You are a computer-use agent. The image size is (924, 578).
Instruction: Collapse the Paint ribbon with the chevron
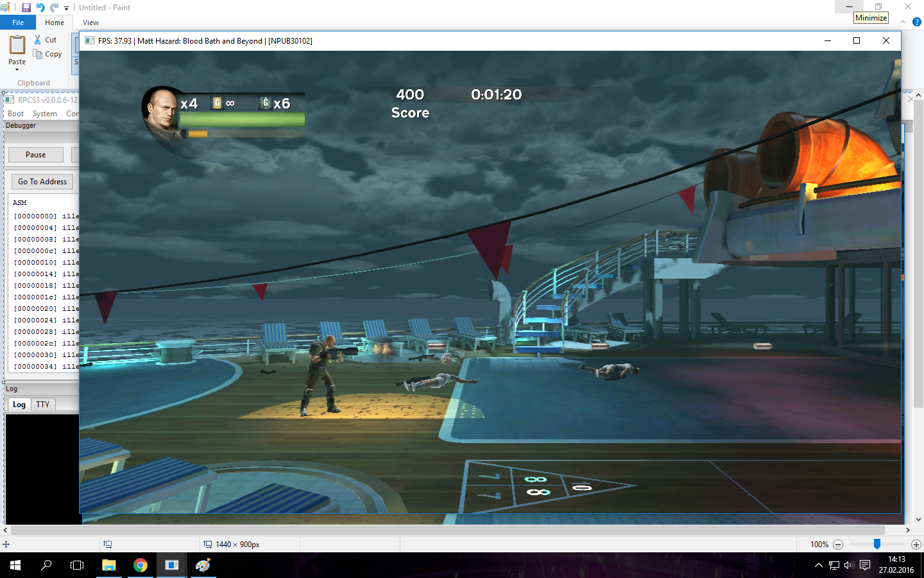[903, 22]
